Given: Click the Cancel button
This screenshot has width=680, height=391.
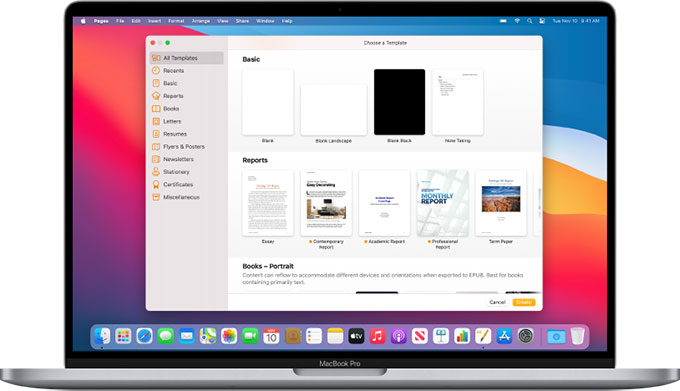Looking at the screenshot, I should point(497,302).
